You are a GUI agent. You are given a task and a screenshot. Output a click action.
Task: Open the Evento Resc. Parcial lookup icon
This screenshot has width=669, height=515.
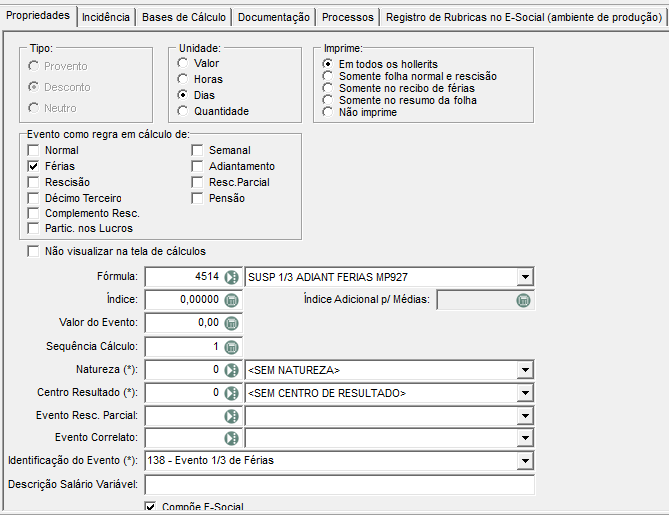(x=231, y=416)
